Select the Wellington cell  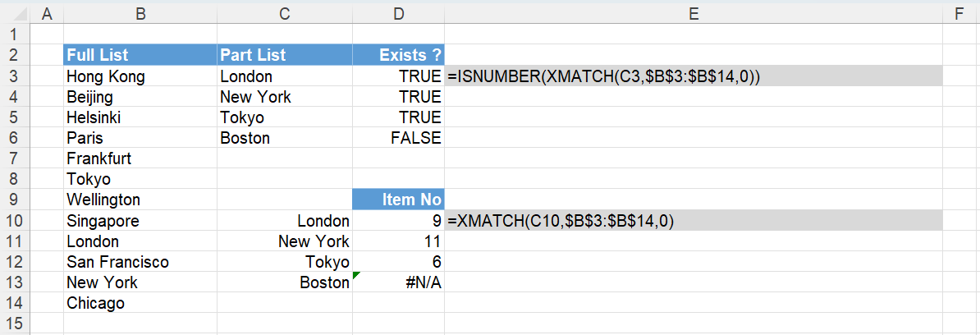(x=140, y=200)
